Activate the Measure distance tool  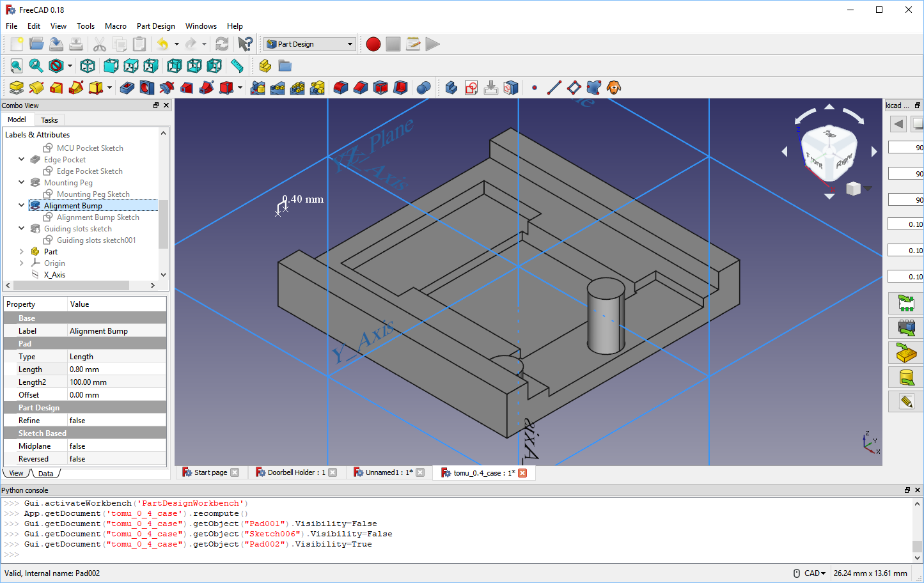click(x=237, y=65)
